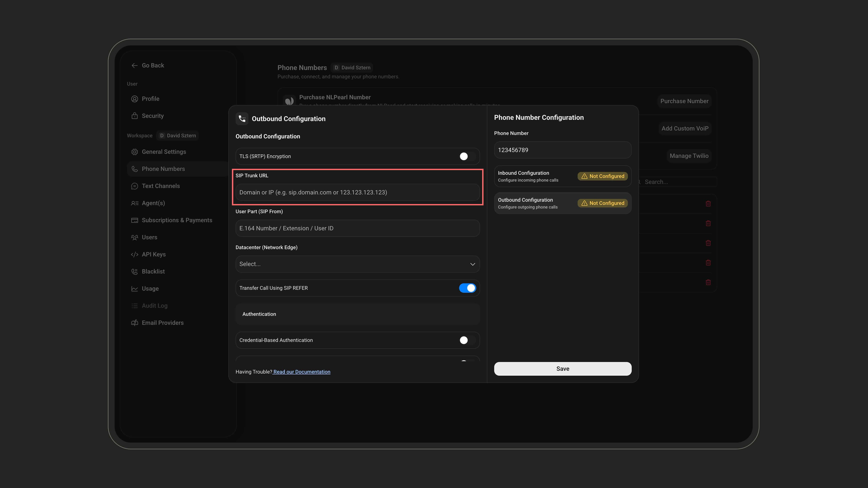Click the Search field in the background page

point(677,182)
